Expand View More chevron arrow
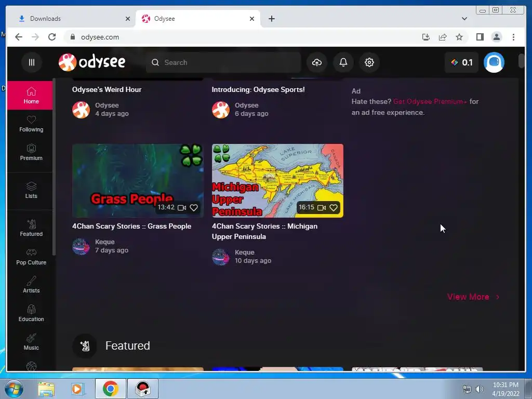This screenshot has height=399, width=532. [497, 297]
